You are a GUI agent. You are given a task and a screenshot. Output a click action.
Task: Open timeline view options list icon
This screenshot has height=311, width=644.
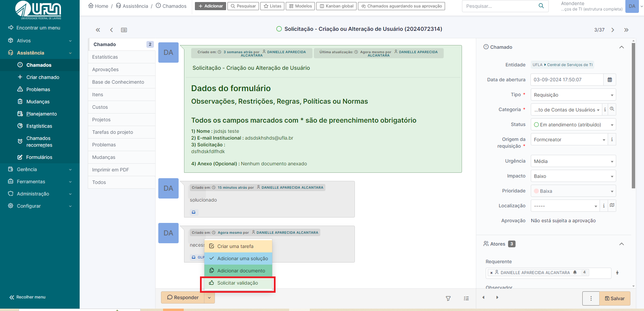point(466,298)
